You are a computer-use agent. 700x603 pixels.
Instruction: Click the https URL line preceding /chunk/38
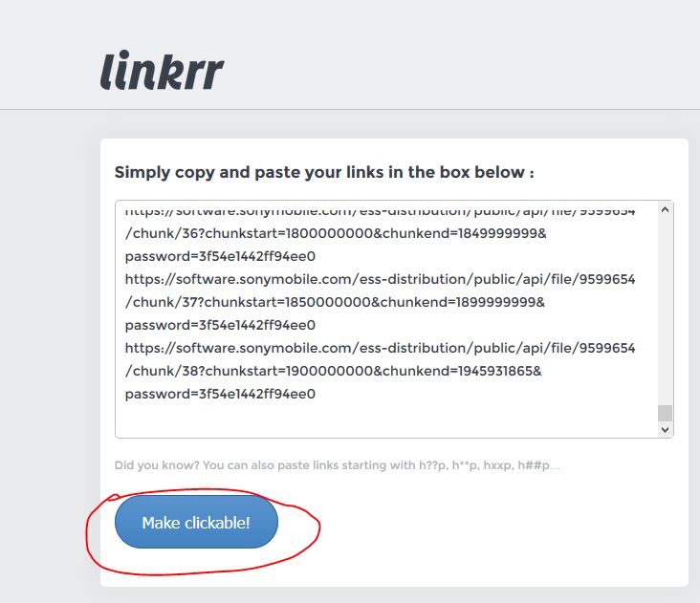380,348
